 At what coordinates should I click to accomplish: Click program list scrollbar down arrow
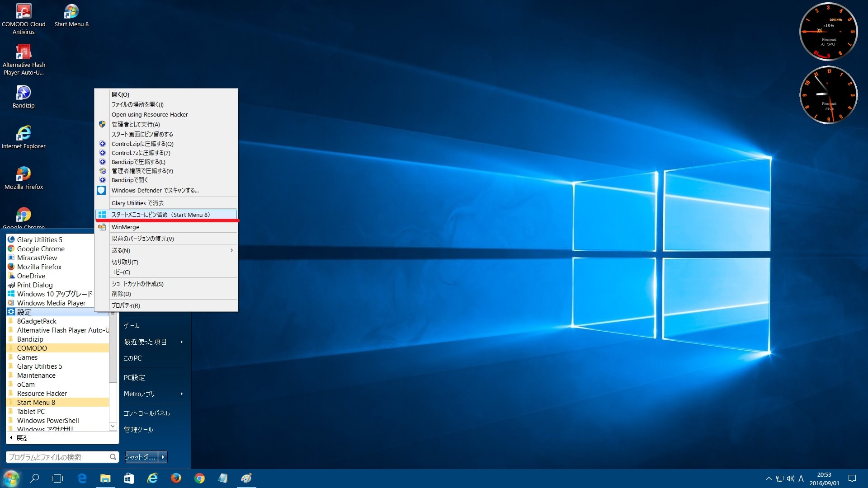[x=113, y=426]
